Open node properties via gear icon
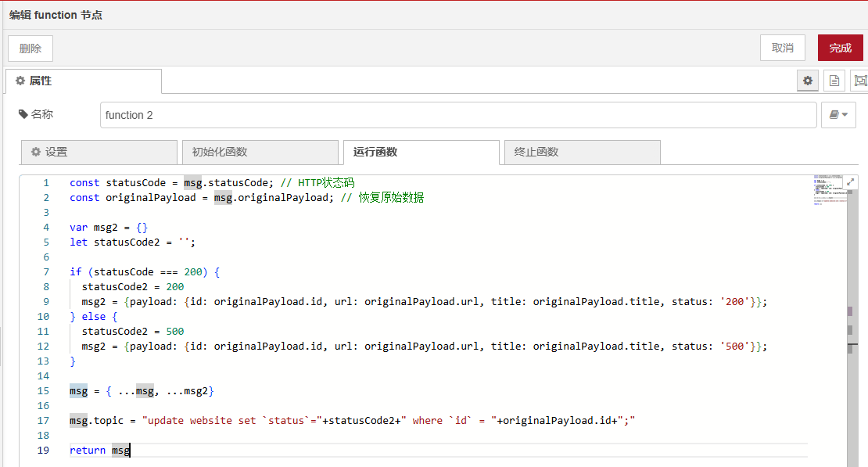Screen dimensions: 868x467 point(808,81)
